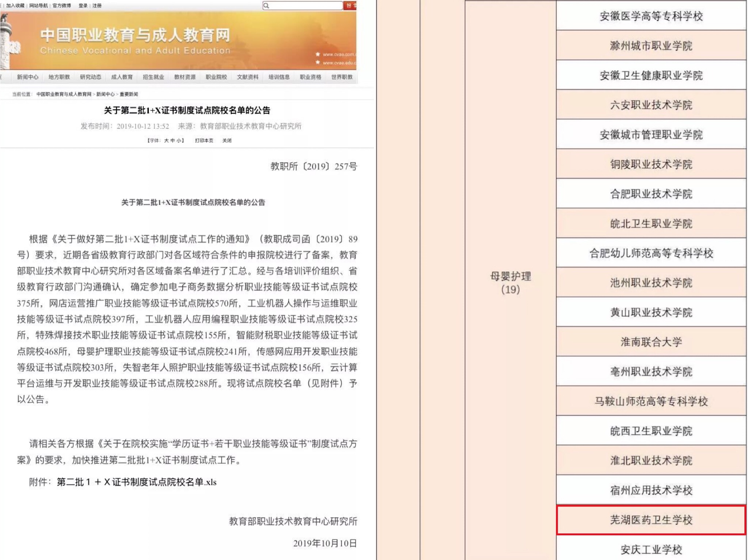This screenshot has width=748, height=560.
Task: Select table row 安徽卫生健康职业学院
Action: click(x=651, y=75)
